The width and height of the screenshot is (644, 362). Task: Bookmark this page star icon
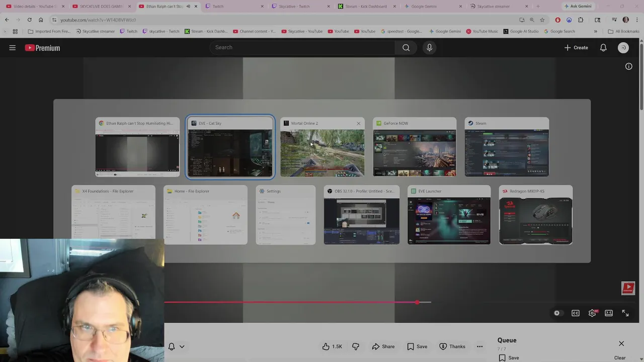click(x=542, y=20)
